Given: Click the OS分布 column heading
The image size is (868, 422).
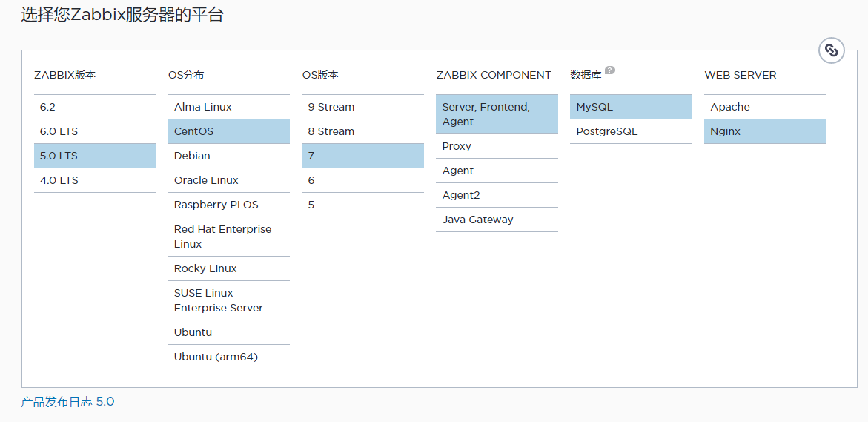Looking at the screenshot, I should coord(186,76).
